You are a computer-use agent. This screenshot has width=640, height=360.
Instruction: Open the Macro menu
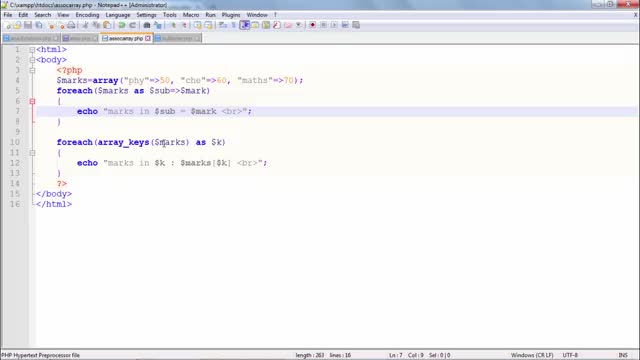click(191, 15)
